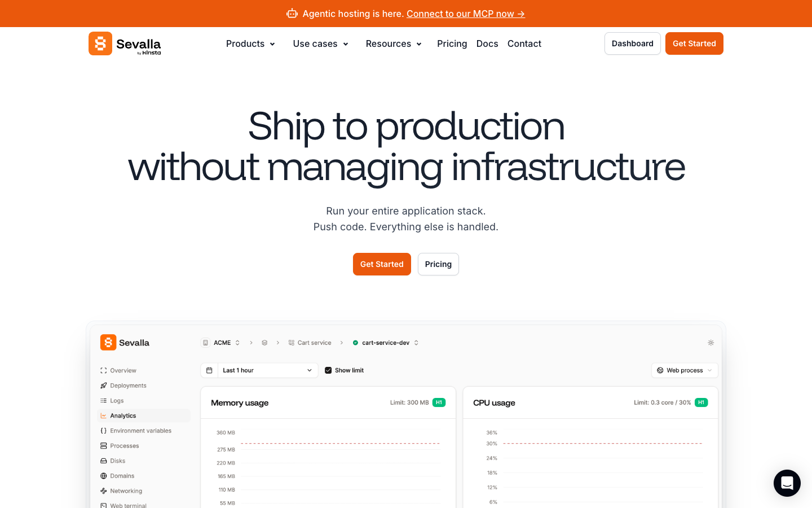Click Cart service in the breadcrumb
This screenshot has height=508, width=812.
(x=310, y=343)
